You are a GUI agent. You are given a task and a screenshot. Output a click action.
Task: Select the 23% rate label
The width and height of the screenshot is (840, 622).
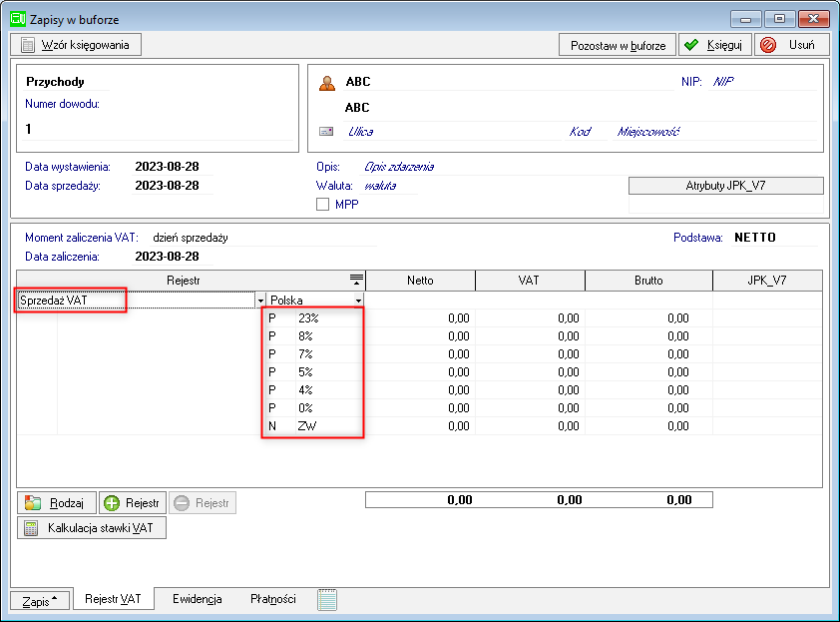308,318
